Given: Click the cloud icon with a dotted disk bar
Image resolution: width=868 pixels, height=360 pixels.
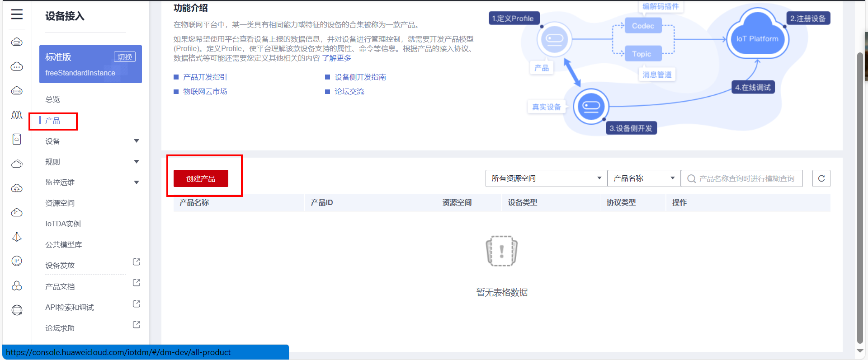Looking at the screenshot, I should 17,91.
